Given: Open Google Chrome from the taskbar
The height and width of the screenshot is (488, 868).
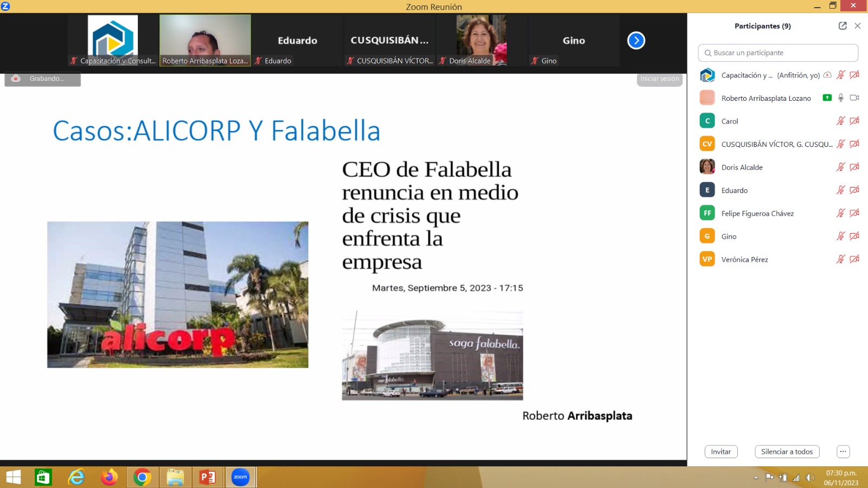Looking at the screenshot, I should tap(142, 477).
